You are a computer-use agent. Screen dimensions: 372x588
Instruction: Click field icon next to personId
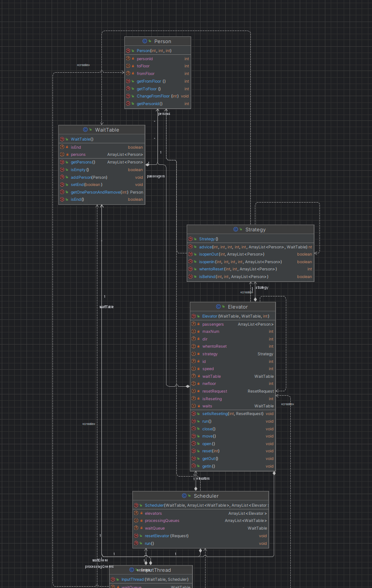tap(128, 59)
